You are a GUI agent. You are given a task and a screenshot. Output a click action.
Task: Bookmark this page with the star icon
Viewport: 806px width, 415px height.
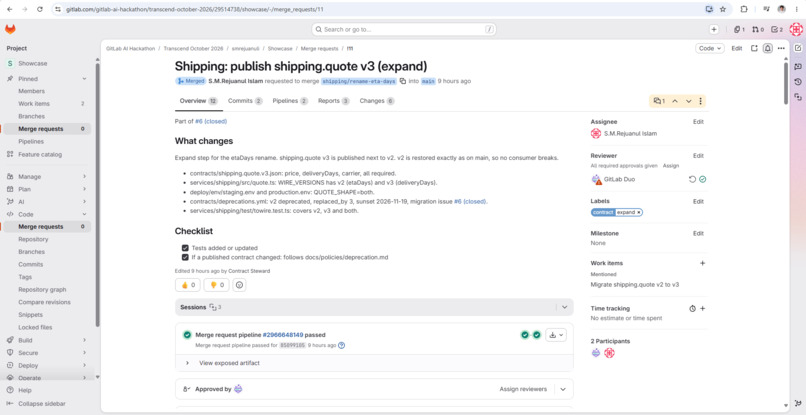coord(723,9)
